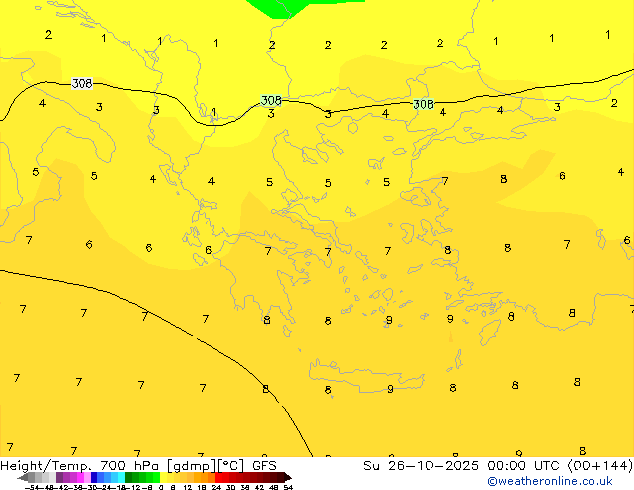This screenshot has width=634, height=490.
Task: Pick the dark blue swatch in the legend
Action: pos(94,478)
